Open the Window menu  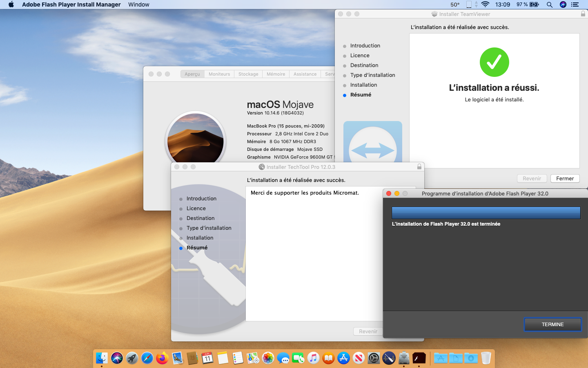139,4
